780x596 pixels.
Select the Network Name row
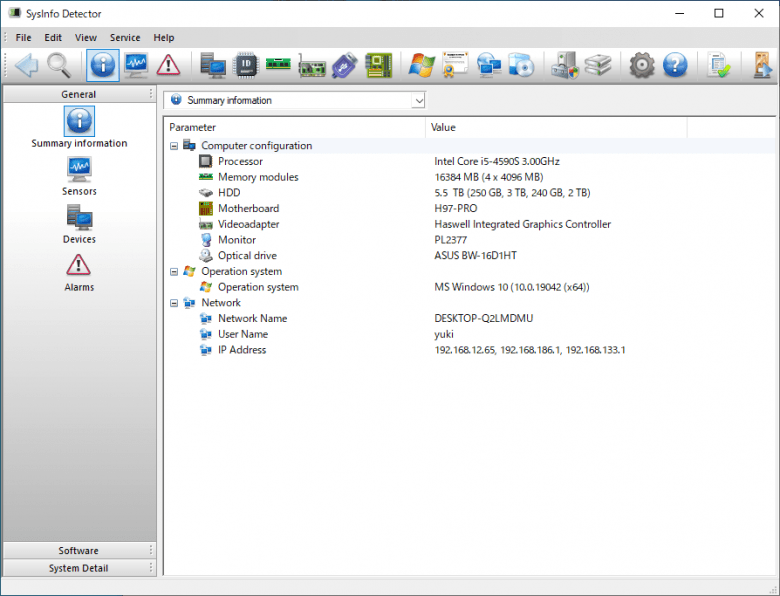[x=469, y=318]
